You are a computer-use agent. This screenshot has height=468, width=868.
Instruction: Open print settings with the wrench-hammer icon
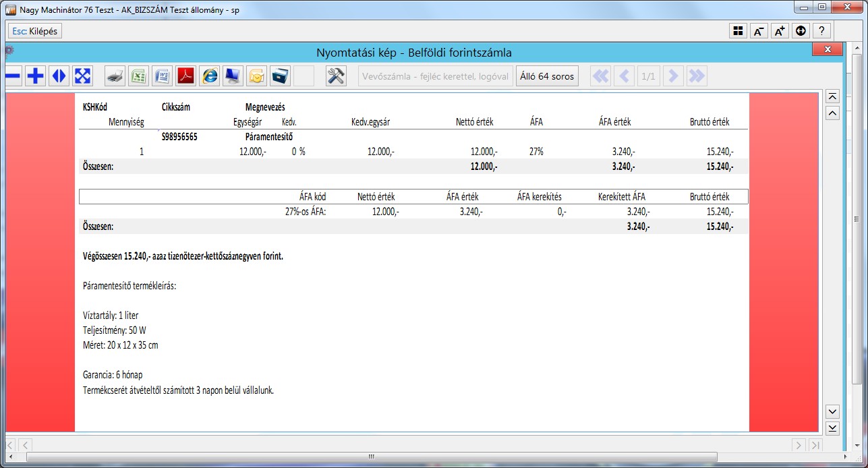click(x=336, y=76)
